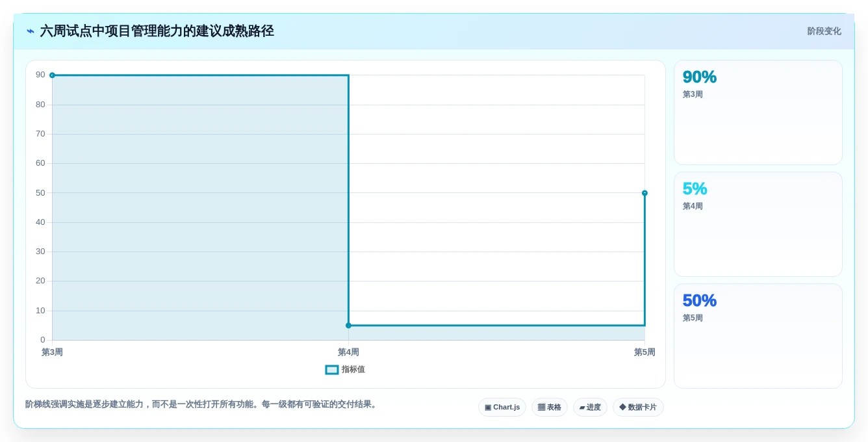Click the 指标值 legend label
The width and height of the screenshot is (868, 442).
[x=353, y=370]
